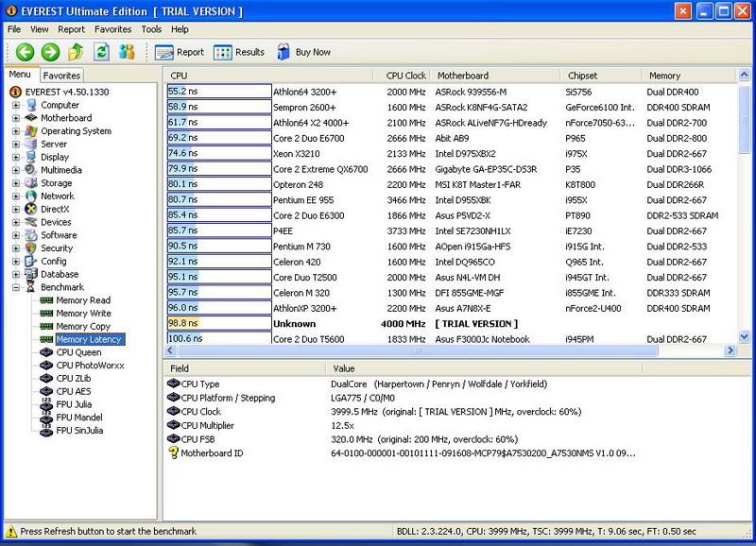This screenshot has height=546, width=756.
Task: Show benchmark Results from toolbar
Action: coord(239,53)
